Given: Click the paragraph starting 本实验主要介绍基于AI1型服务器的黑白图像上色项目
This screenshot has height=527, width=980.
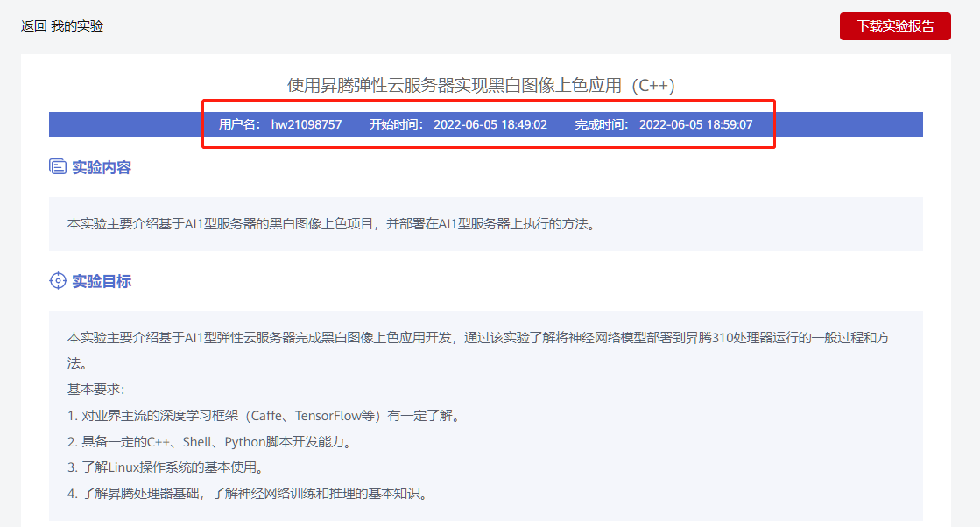Looking at the screenshot, I should pos(331,224).
